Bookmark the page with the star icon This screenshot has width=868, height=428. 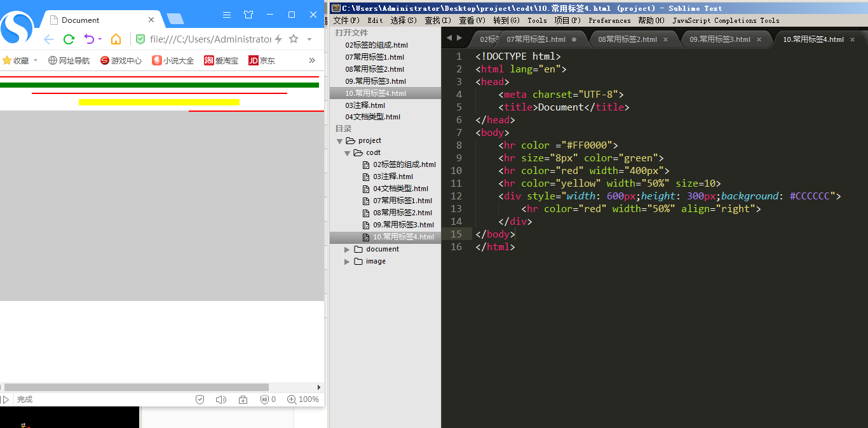tap(294, 39)
